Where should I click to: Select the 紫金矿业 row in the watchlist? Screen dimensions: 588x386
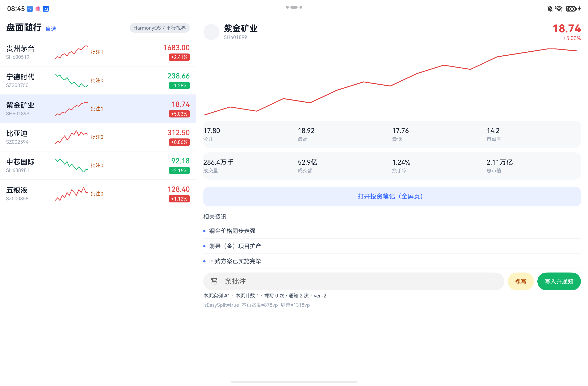click(x=98, y=109)
